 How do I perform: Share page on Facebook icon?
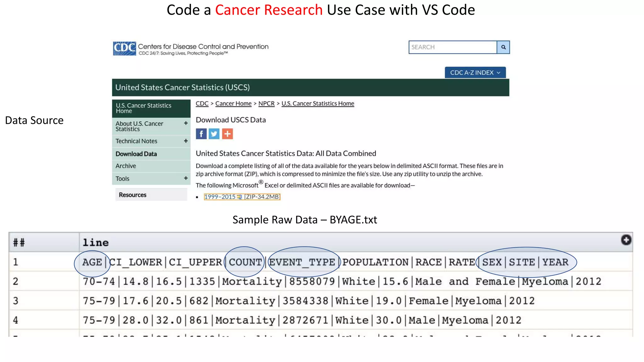(x=201, y=134)
